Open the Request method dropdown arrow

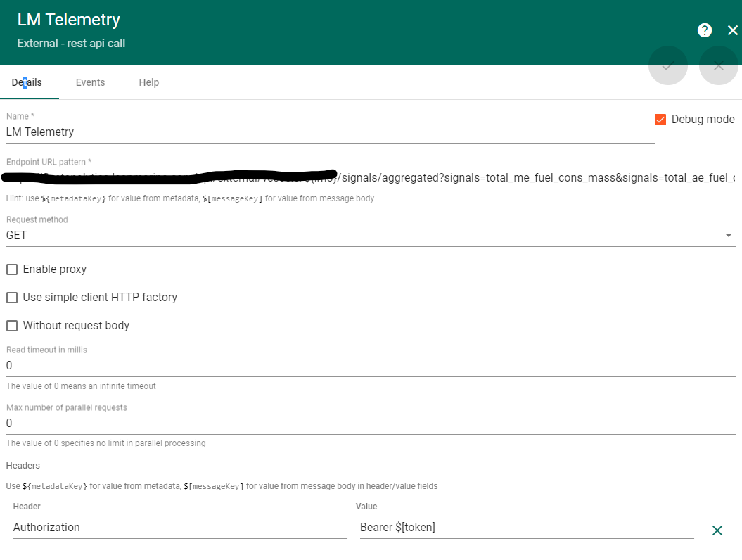729,235
